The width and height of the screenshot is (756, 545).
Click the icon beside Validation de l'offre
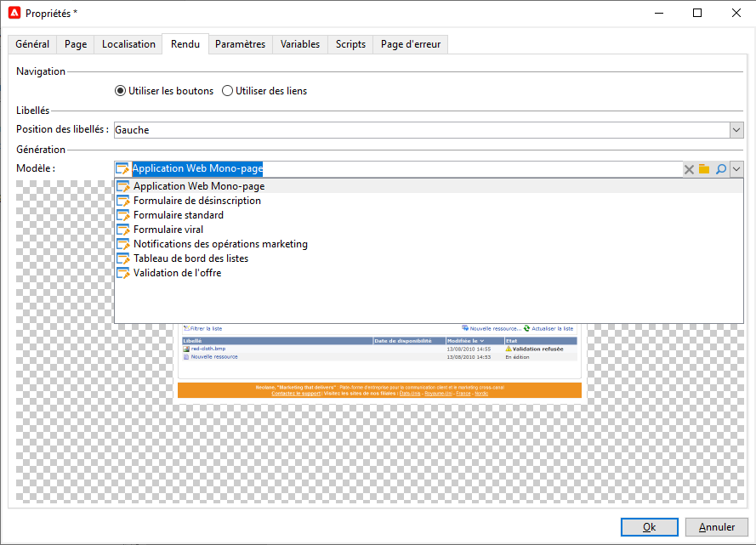click(123, 273)
